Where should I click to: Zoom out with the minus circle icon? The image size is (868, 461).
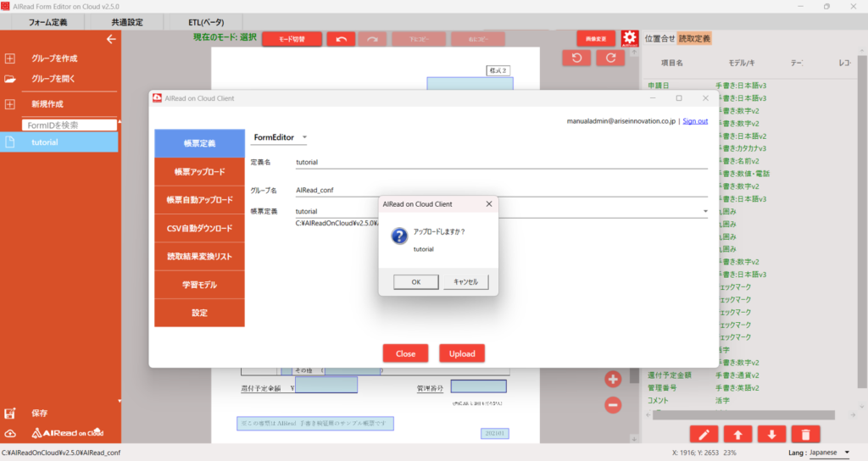pos(613,404)
